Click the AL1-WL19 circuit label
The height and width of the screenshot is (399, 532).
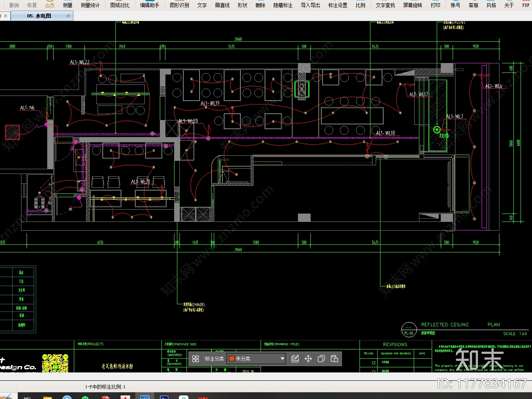point(210,103)
